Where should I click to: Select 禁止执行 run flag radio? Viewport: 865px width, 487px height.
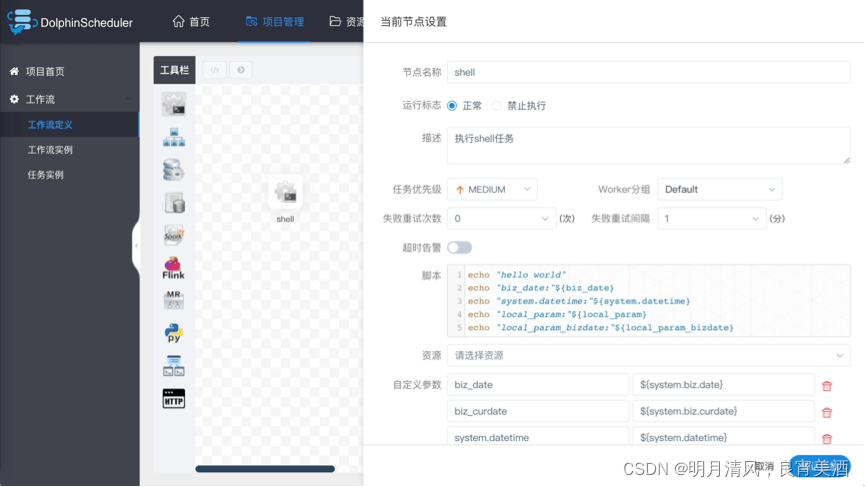pos(496,106)
